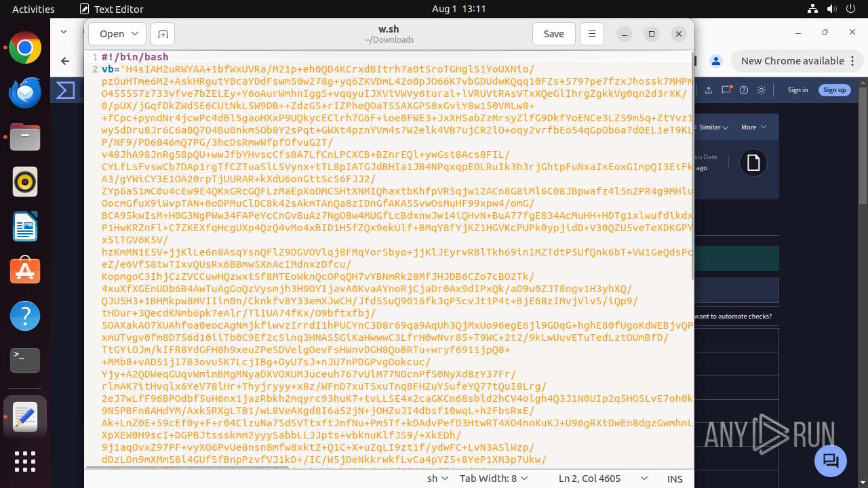Expand the More dropdown in the Chrome page

pyautogui.click(x=753, y=127)
